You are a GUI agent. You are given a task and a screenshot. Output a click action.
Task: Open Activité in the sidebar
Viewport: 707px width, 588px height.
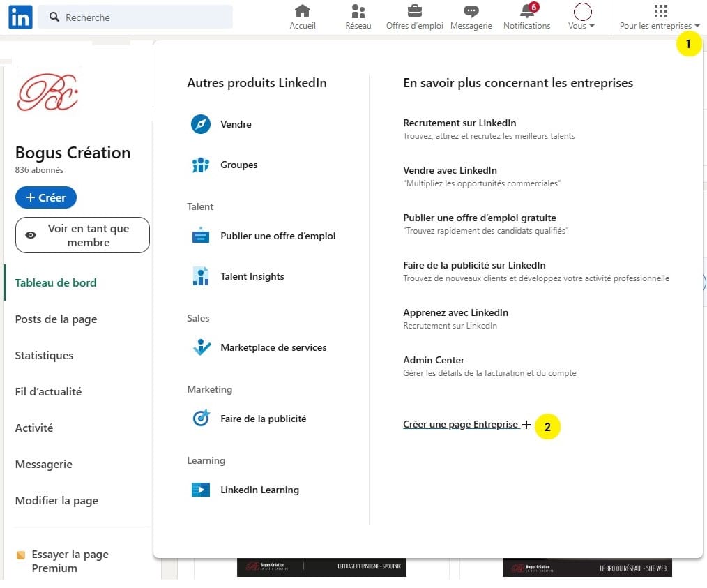tap(34, 428)
